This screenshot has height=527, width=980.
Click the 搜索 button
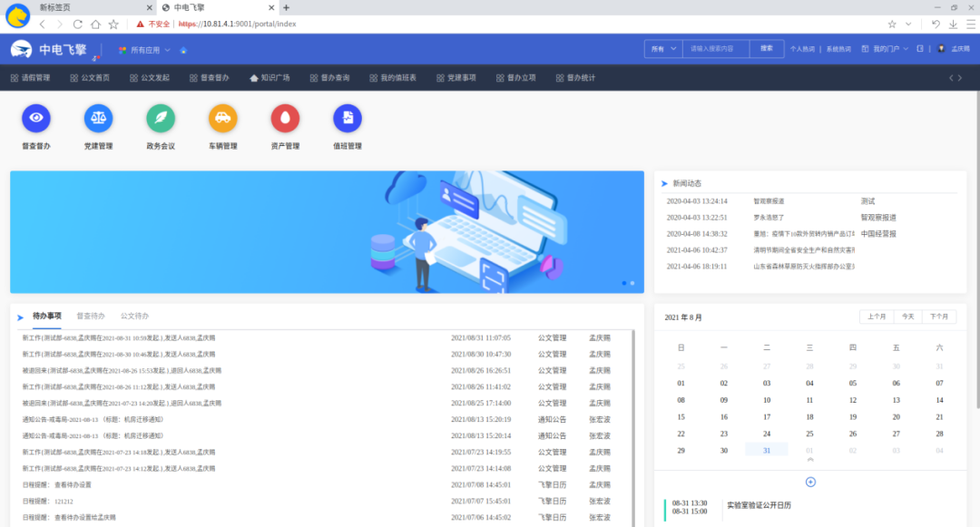[767, 49]
